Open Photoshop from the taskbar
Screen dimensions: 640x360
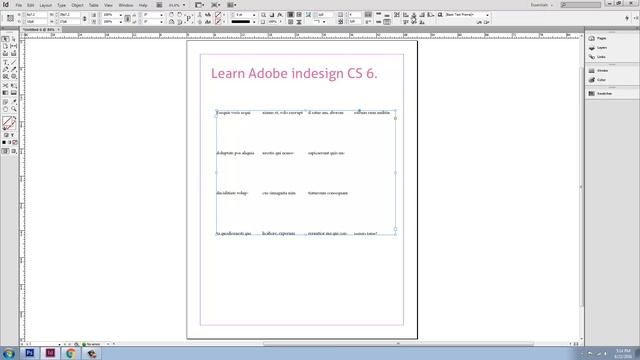(29, 353)
